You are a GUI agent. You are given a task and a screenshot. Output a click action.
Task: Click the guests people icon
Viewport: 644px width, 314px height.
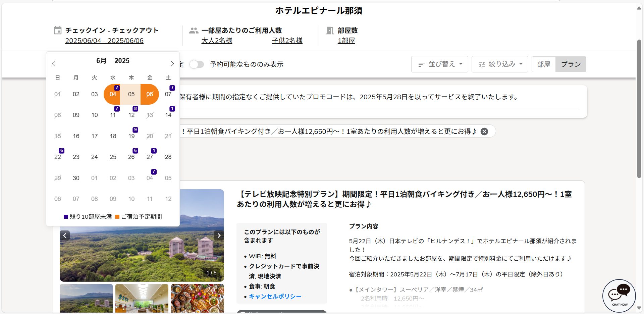(x=194, y=31)
